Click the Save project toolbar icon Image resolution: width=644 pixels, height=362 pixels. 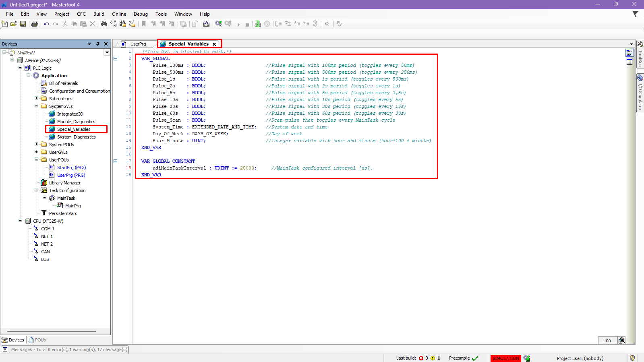pos(23,24)
